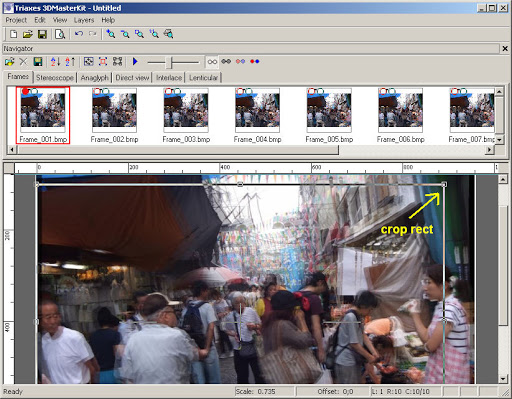Click the image canvas down scroll arrow

[x=503, y=379]
